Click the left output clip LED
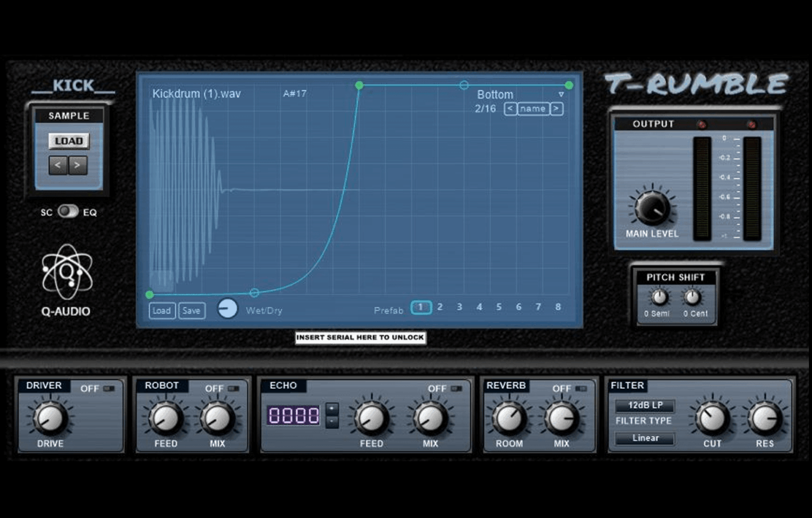The width and height of the screenshot is (812, 518). coord(701,125)
